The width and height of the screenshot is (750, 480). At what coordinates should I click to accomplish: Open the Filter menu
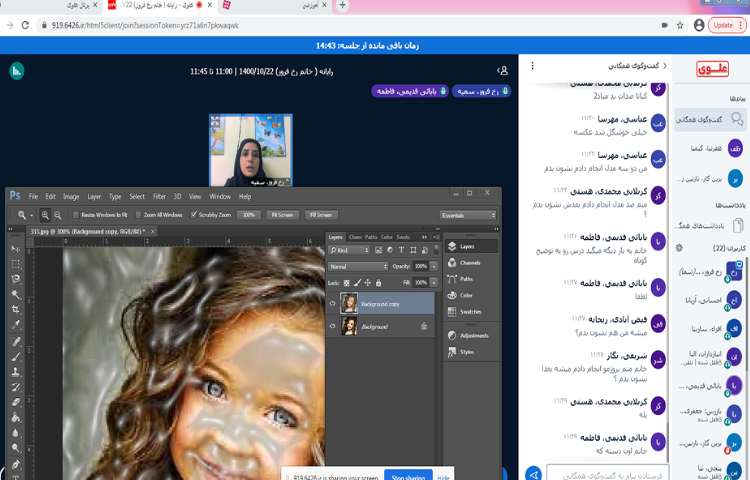pyautogui.click(x=159, y=196)
